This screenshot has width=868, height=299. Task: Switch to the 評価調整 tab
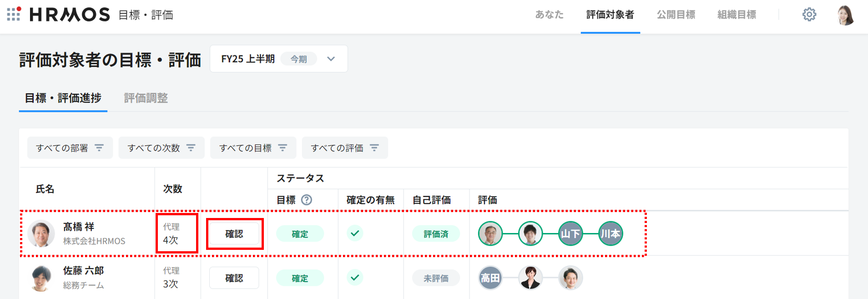pos(146,98)
